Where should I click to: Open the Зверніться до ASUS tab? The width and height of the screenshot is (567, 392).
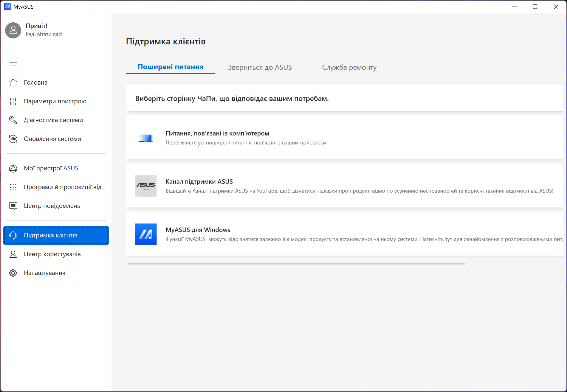pos(260,67)
